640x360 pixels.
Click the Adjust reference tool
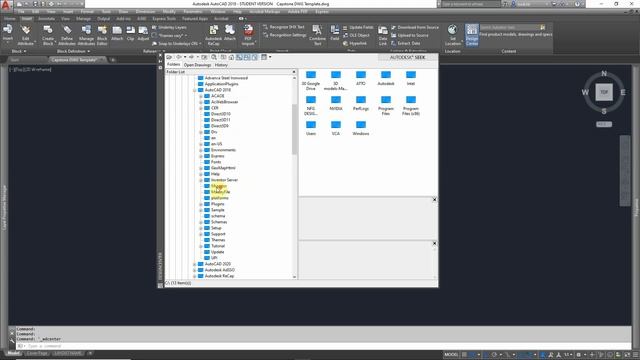143,33
